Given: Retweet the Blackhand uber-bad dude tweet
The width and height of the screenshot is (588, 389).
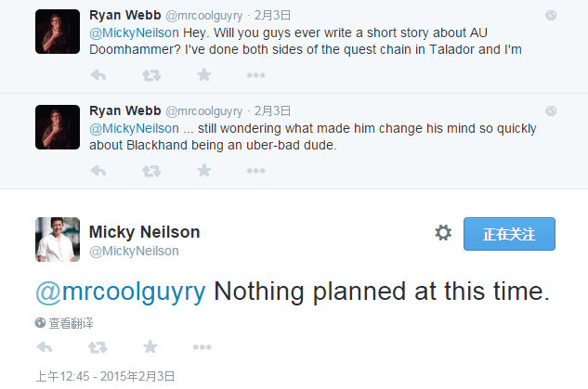Looking at the screenshot, I should (x=150, y=171).
